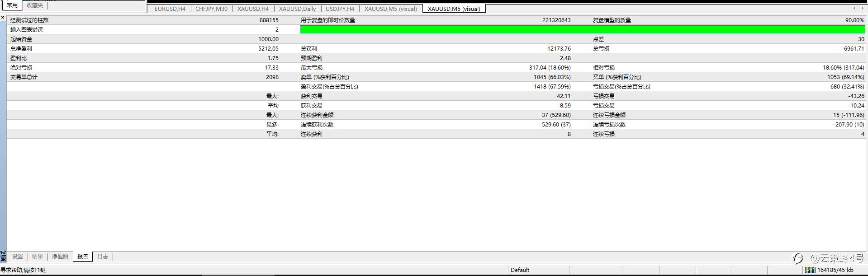Select the 用于复盘的即时价数量 label

pyautogui.click(x=328, y=20)
